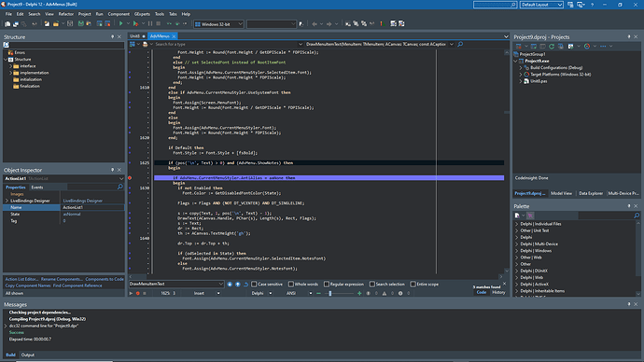
Task: Click the Find Component Reference link
Action: [77, 285]
